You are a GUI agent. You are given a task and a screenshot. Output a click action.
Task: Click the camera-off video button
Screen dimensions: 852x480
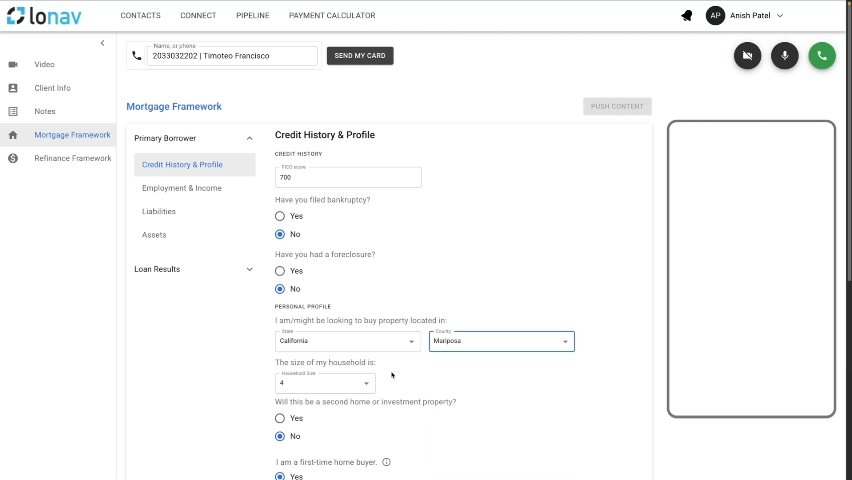[x=747, y=56]
